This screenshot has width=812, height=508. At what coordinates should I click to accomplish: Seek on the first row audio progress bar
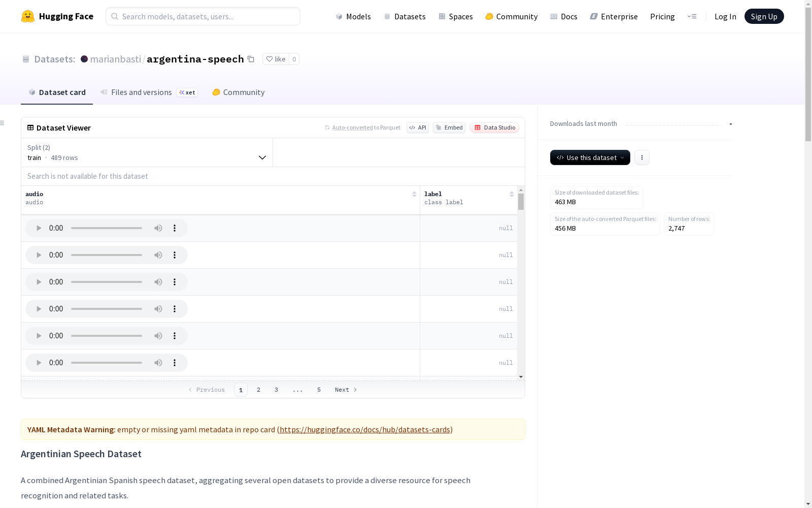click(x=107, y=228)
